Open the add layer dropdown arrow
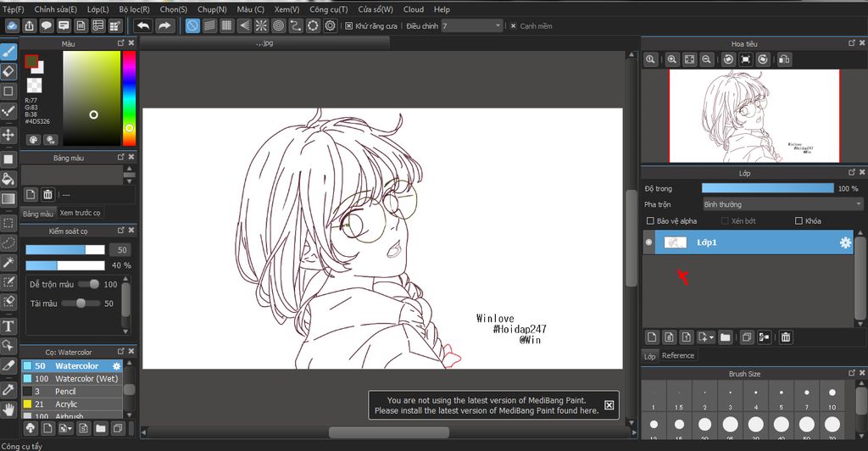The width and height of the screenshot is (868, 451). point(711,337)
